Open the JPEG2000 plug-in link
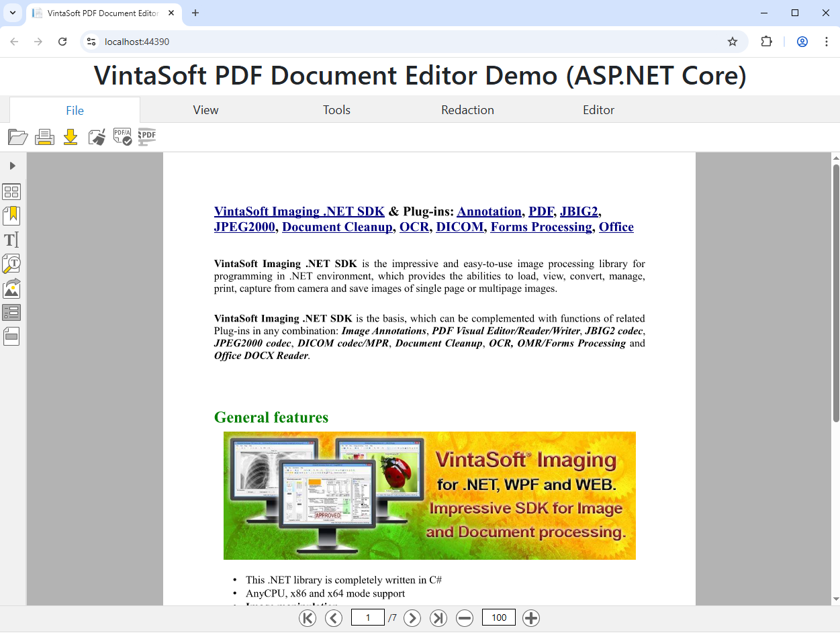This screenshot has width=840, height=643. pyautogui.click(x=244, y=227)
